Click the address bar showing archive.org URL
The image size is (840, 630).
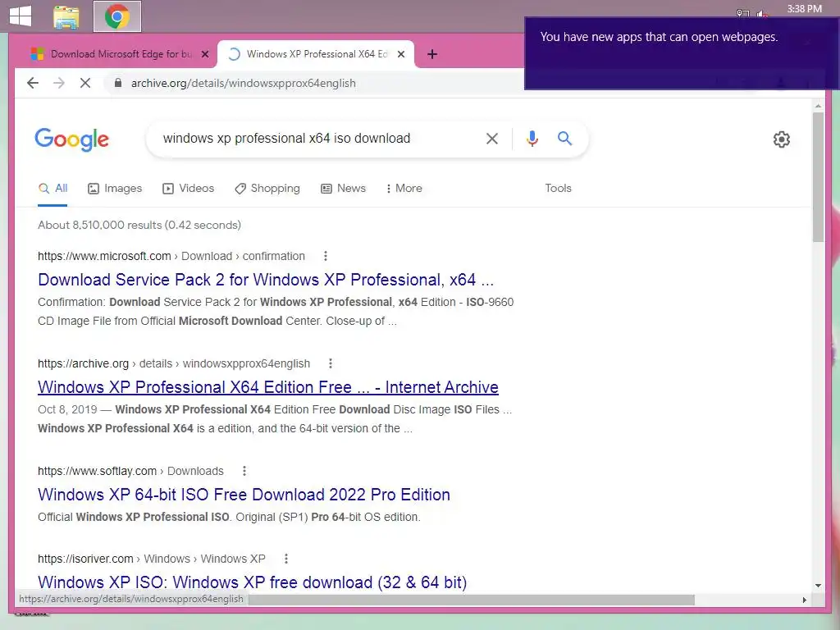pyautogui.click(x=316, y=83)
